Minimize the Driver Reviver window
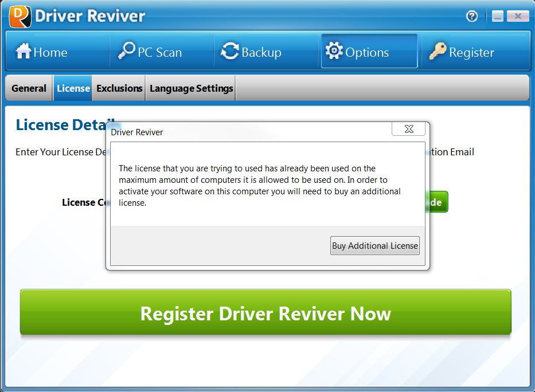 pos(498,16)
